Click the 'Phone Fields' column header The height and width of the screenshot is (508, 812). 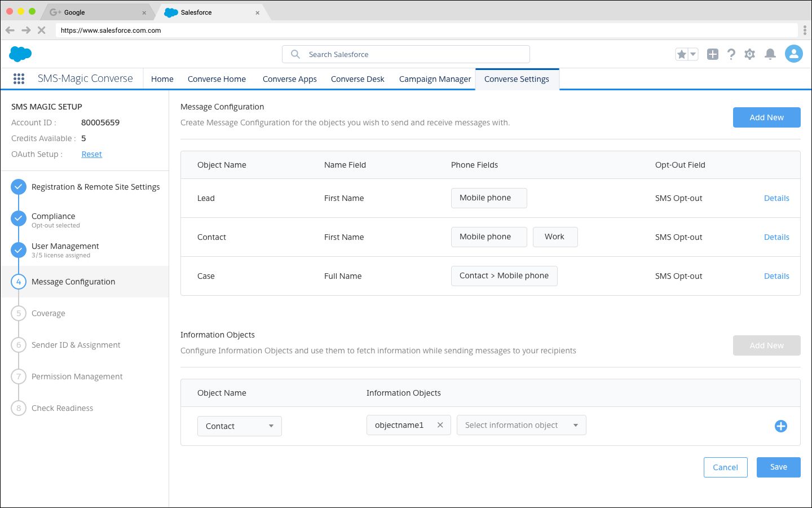474,165
